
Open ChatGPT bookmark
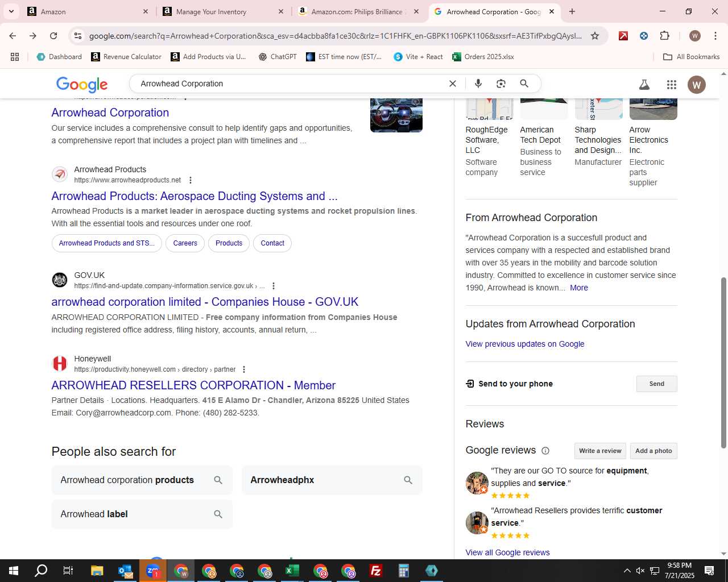tap(278, 57)
